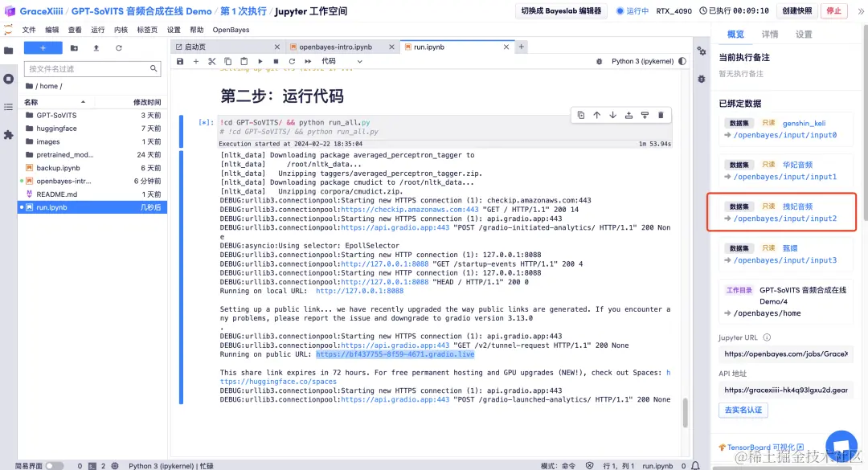The width and height of the screenshot is (868, 470).
Task: Click the kernel status circle indicator
Action: (x=682, y=61)
